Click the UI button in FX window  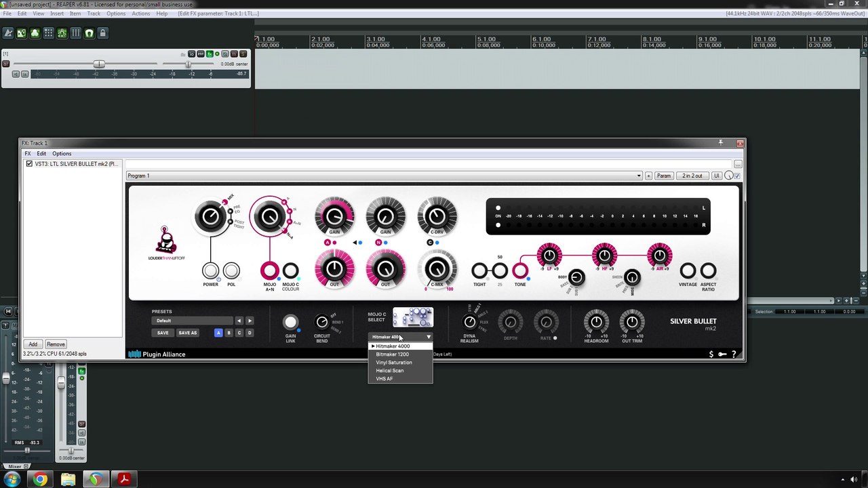tap(716, 176)
